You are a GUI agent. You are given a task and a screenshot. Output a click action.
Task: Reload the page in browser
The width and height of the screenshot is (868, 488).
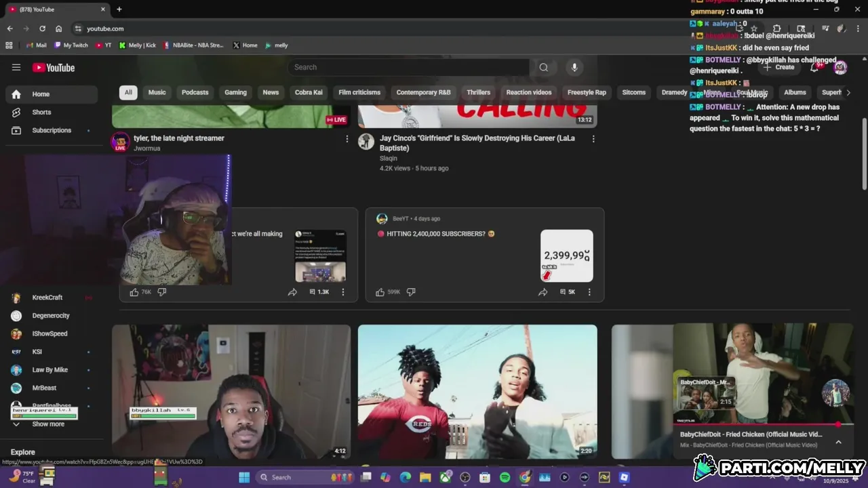pos(42,28)
